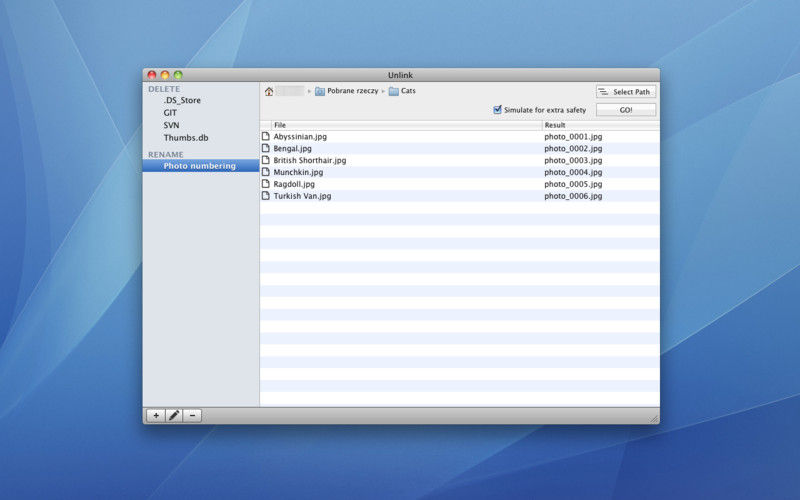Click result photo_0006.jpg
Screen dimensions: 800x500
point(573,196)
